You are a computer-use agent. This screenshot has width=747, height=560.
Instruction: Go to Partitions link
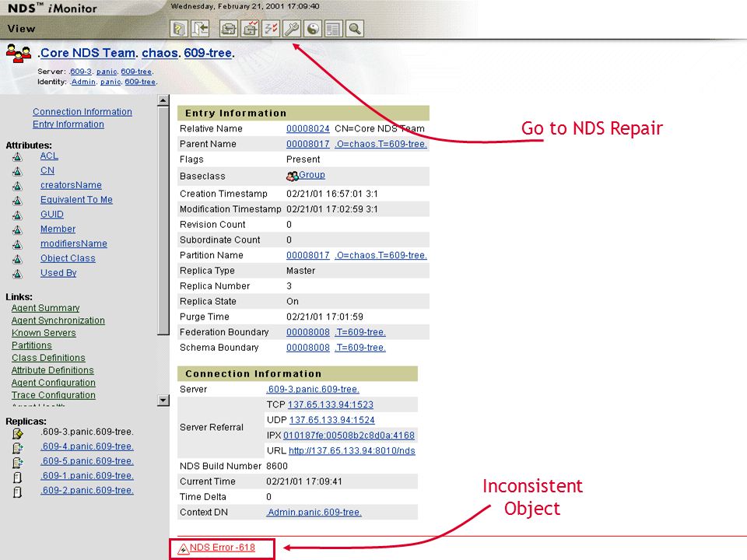[31, 345]
